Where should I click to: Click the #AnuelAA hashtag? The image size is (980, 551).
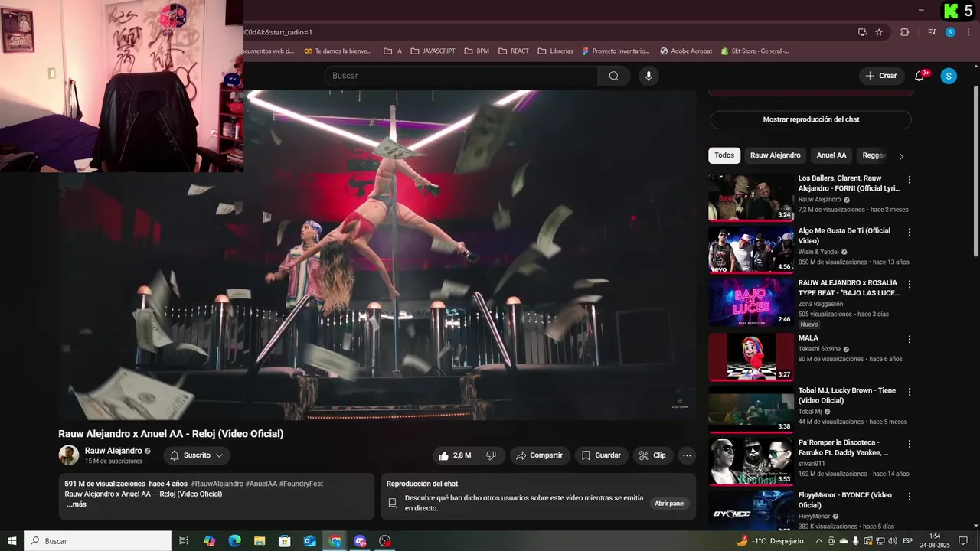[x=261, y=484]
